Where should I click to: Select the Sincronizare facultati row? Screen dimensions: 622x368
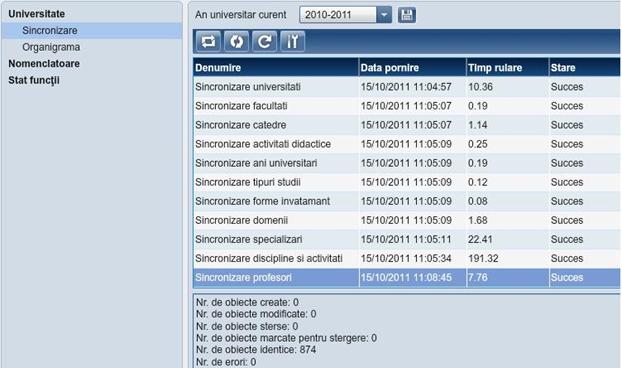point(407,106)
